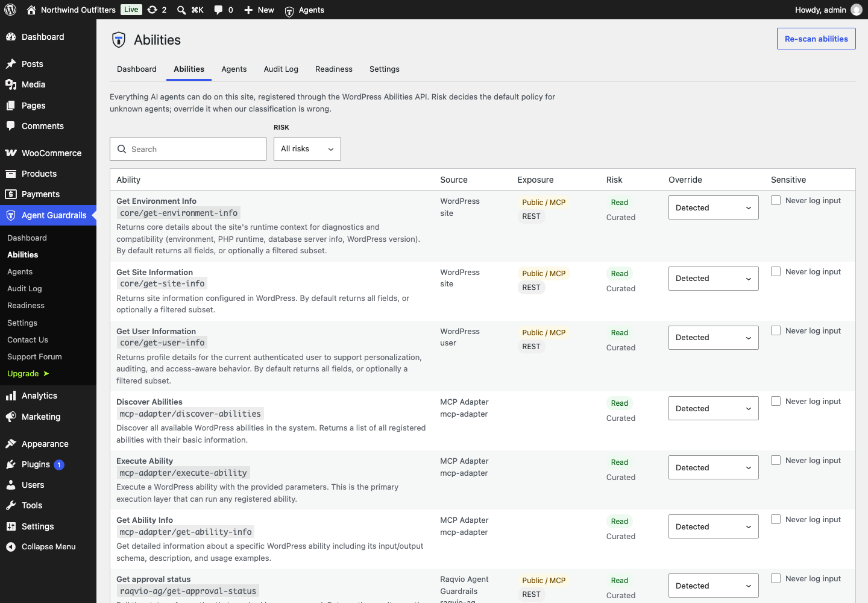Open the Upgrade link in sidebar
Image resolution: width=868 pixels, height=603 pixels.
tap(28, 373)
